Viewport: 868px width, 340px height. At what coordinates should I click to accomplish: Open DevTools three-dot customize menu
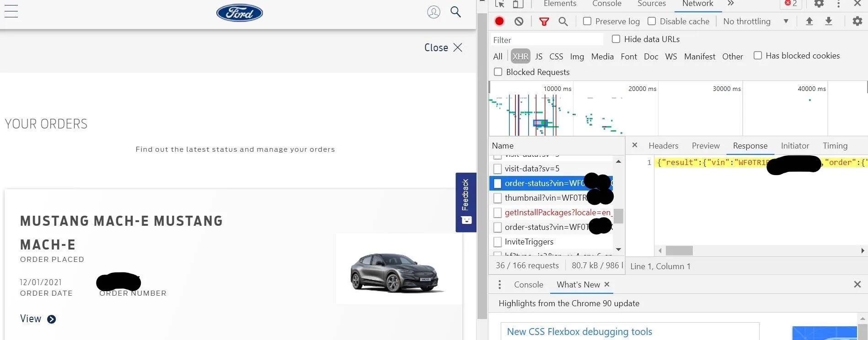838,4
